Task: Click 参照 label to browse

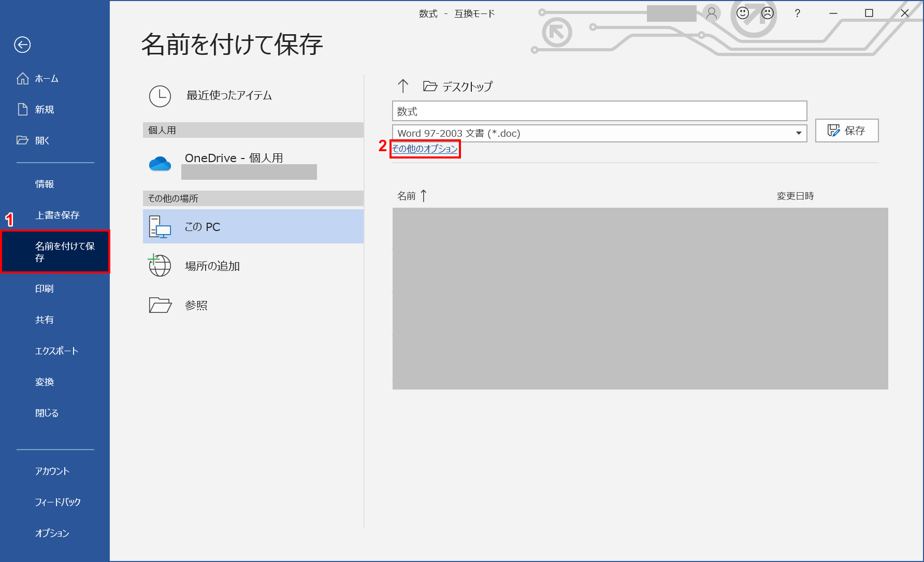Action: click(196, 305)
